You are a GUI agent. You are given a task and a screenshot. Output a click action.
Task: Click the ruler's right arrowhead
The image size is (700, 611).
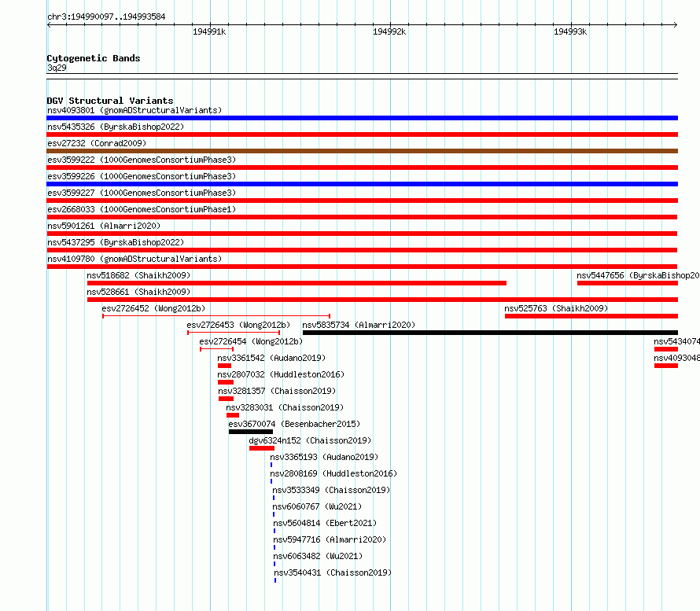676,25
